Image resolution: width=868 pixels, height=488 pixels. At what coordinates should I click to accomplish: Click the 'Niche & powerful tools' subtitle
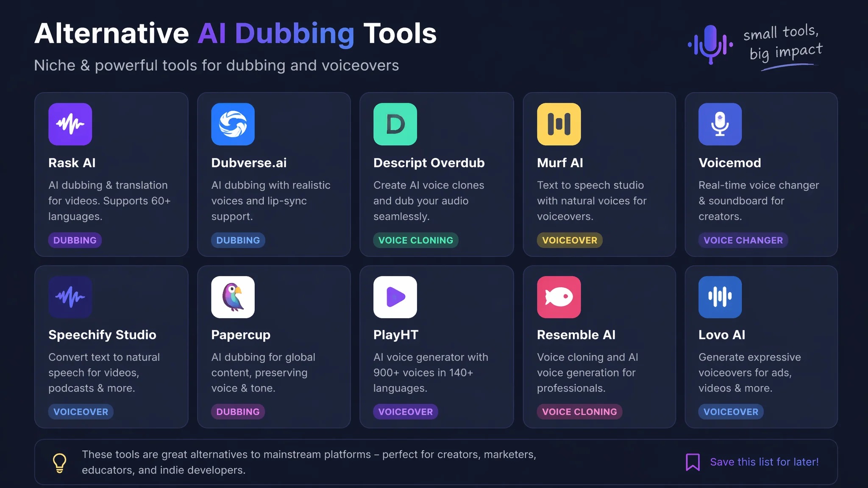coord(217,66)
